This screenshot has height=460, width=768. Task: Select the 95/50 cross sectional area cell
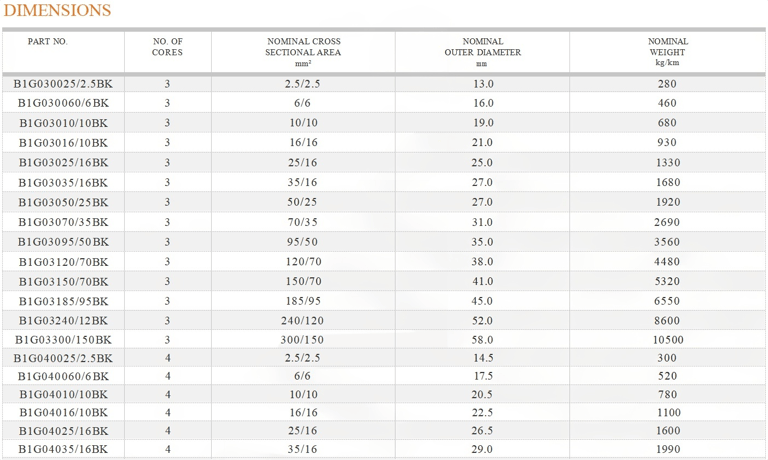303,242
